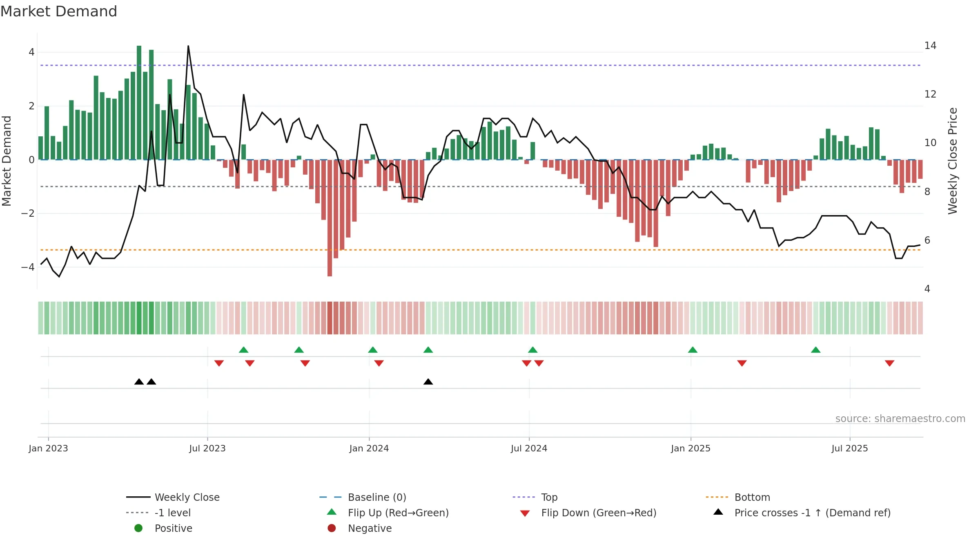Screen dimensions: 980x551
Task: Click the Top legend entry
Action: (x=535, y=497)
